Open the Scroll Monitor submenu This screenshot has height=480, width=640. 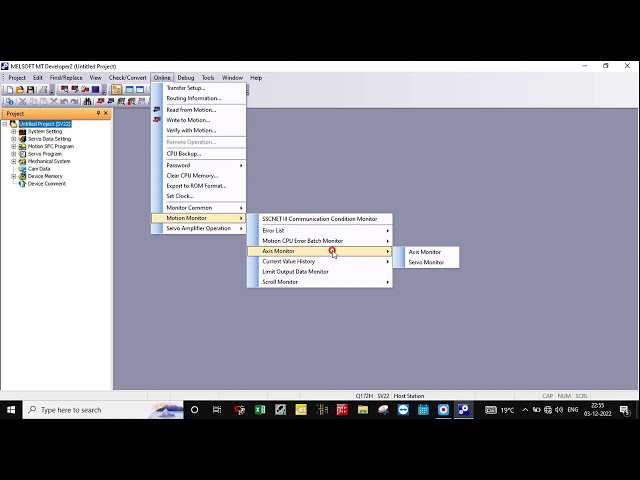[x=320, y=282]
